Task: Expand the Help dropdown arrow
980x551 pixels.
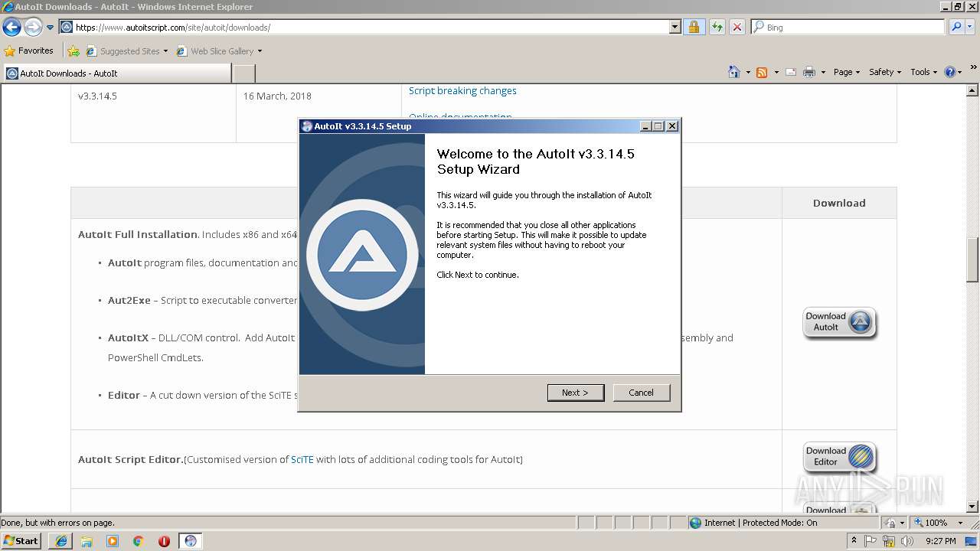Action: [960, 72]
